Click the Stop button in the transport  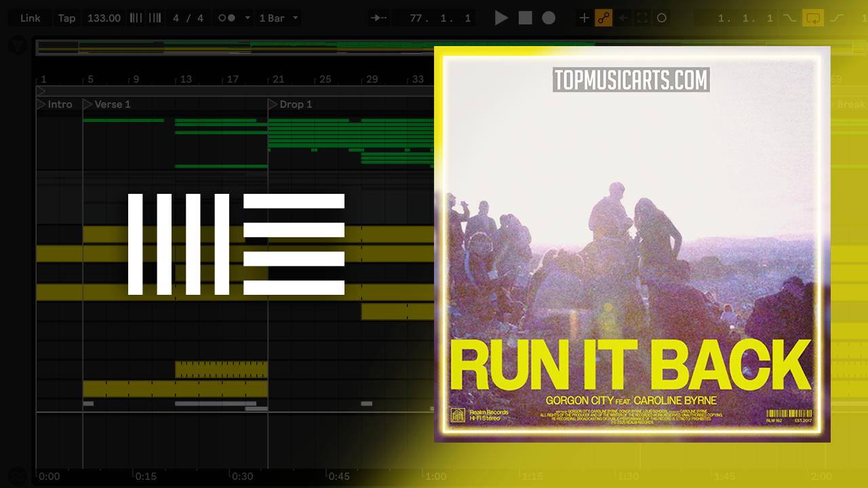click(x=526, y=18)
